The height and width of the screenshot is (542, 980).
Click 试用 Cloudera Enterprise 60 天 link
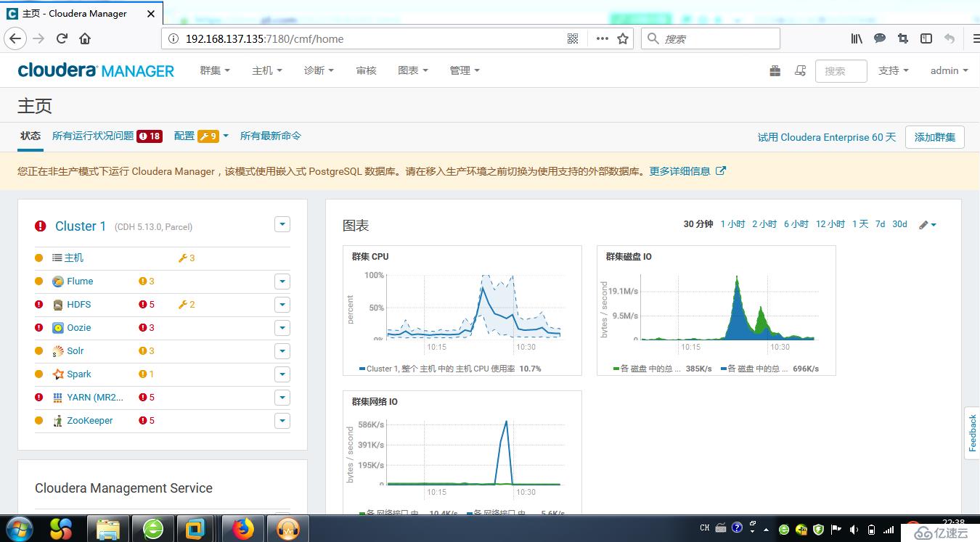(x=827, y=137)
